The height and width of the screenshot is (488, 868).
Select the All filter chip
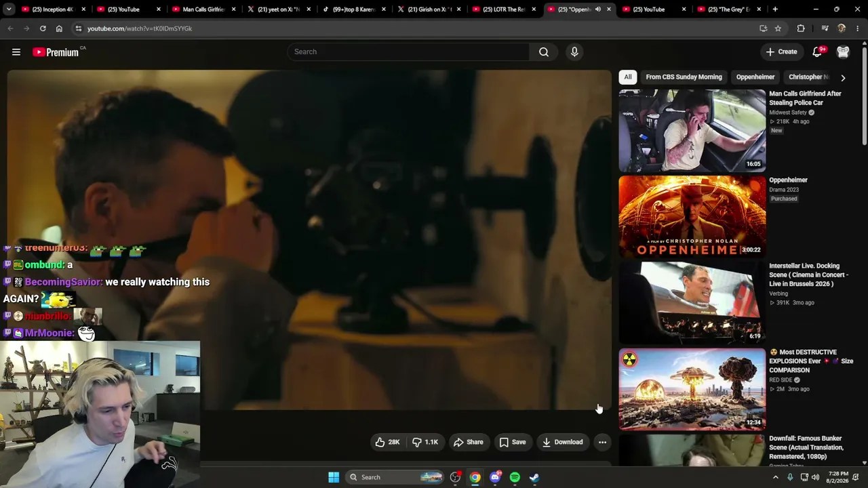coord(628,77)
